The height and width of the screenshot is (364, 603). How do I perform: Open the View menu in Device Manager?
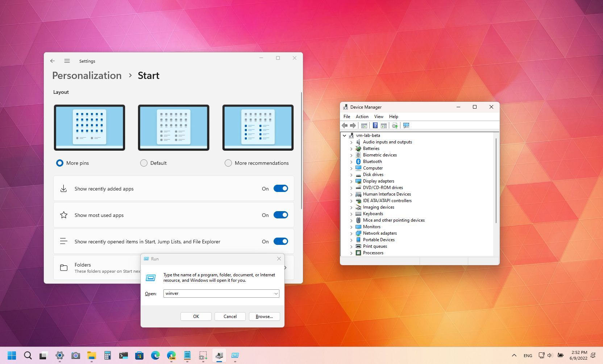click(378, 116)
